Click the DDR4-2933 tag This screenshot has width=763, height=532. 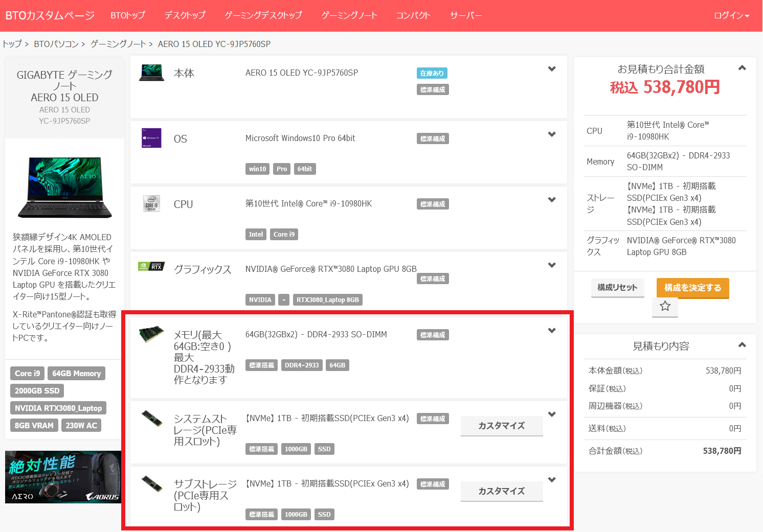pos(302,365)
